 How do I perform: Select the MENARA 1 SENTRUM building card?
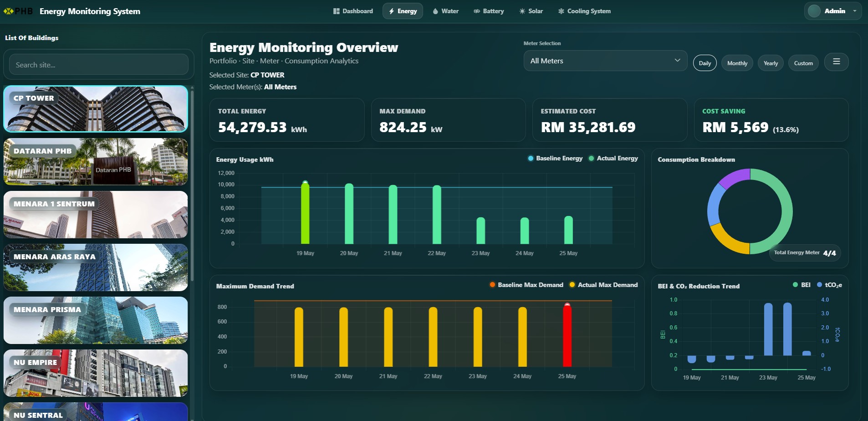pyautogui.click(x=96, y=215)
